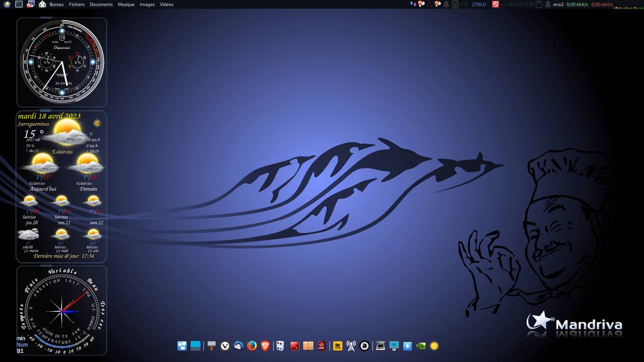
Task: Click the analog clock widget face
Action: [62, 62]
